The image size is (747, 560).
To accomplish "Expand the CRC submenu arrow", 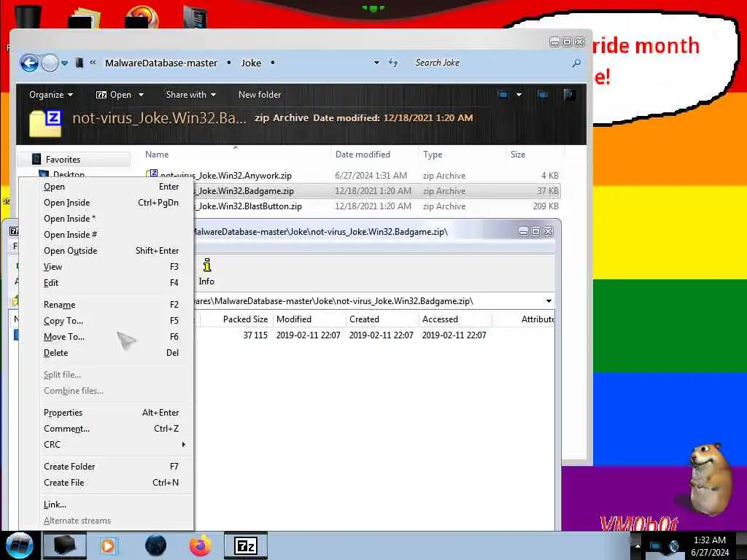I will (183, 445).
